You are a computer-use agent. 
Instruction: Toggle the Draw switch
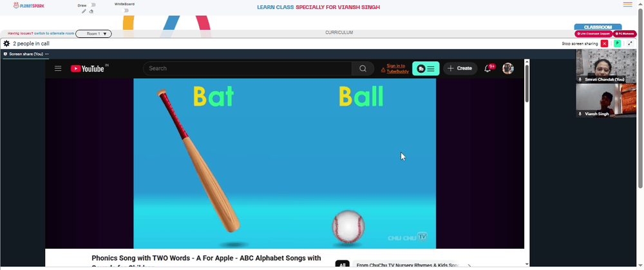92,5
